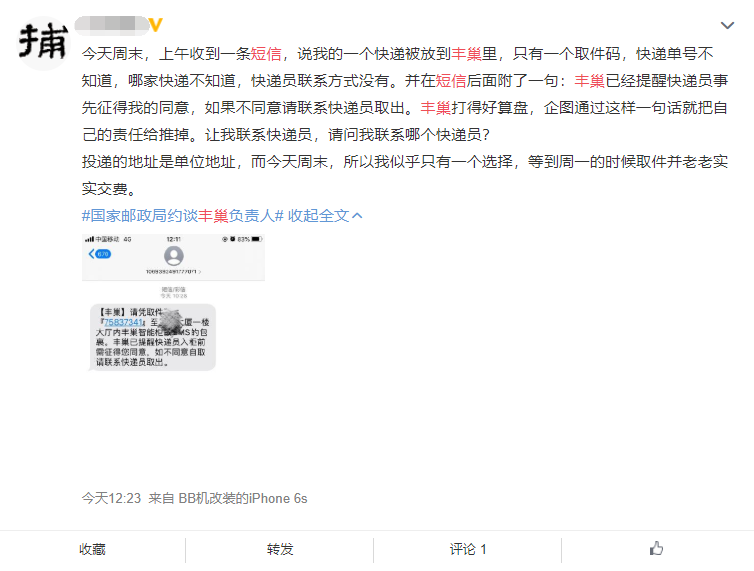Collapse post using 收起全文
The image size is (754, 571).
[x=319, y=215]
